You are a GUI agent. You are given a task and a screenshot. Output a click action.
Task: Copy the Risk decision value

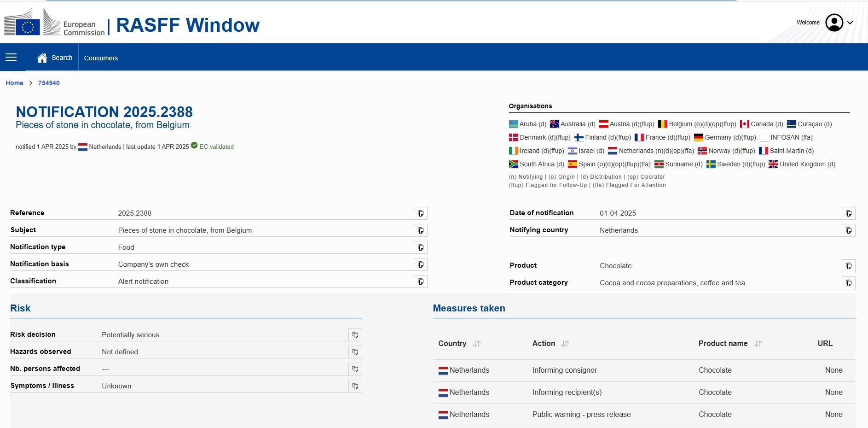pyautogui.click(x=355, y=335)
